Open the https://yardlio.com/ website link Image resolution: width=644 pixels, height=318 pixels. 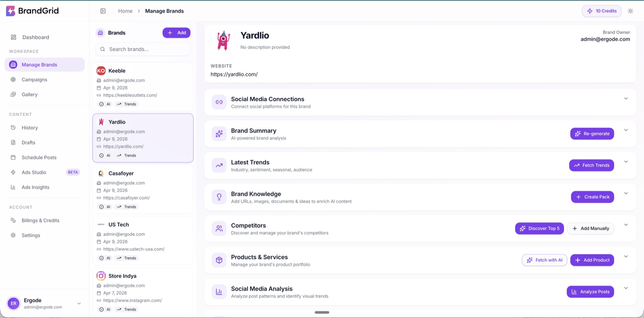234,74
